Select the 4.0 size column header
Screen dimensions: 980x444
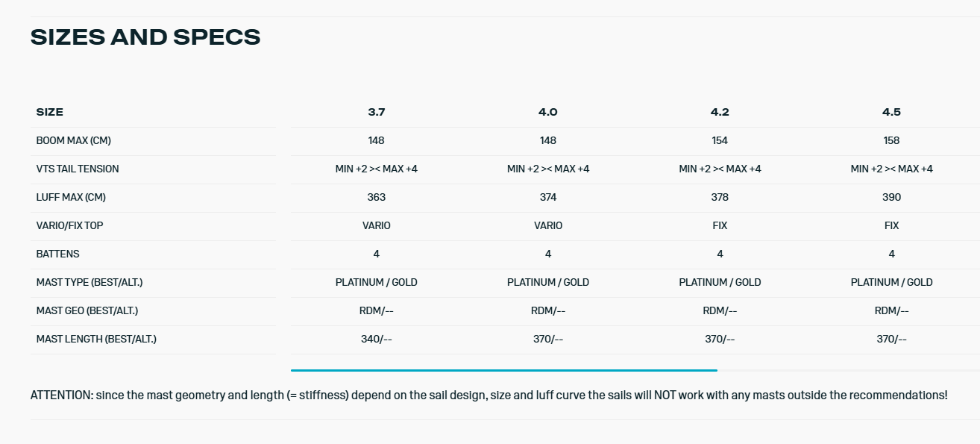tap(547, 112)
